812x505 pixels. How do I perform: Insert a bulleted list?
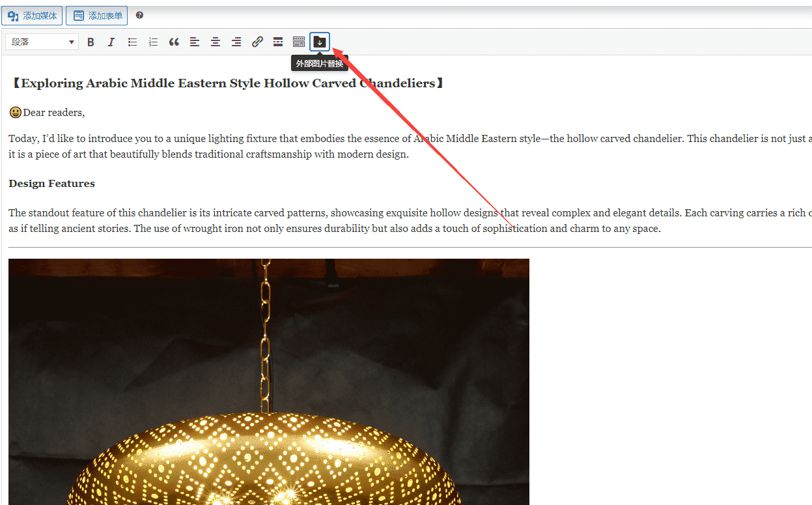coord(132,42)
